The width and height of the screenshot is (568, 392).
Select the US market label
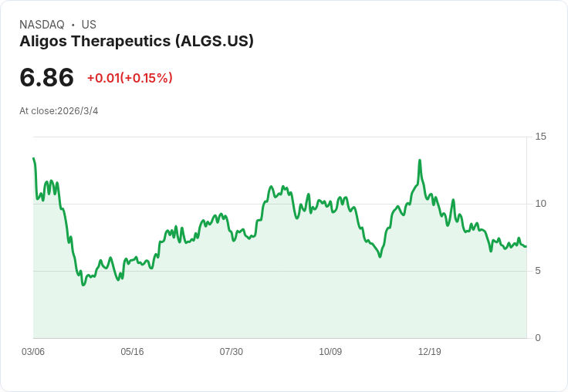[x=89, y=25]
